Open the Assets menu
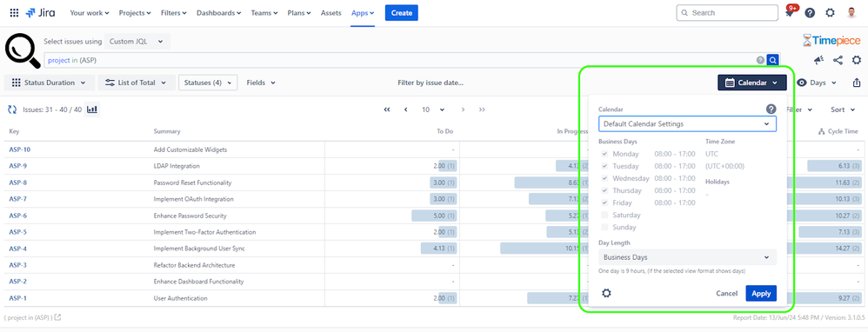Image resolution: width=868 pixels, height=332 pixels. [331, 13]
